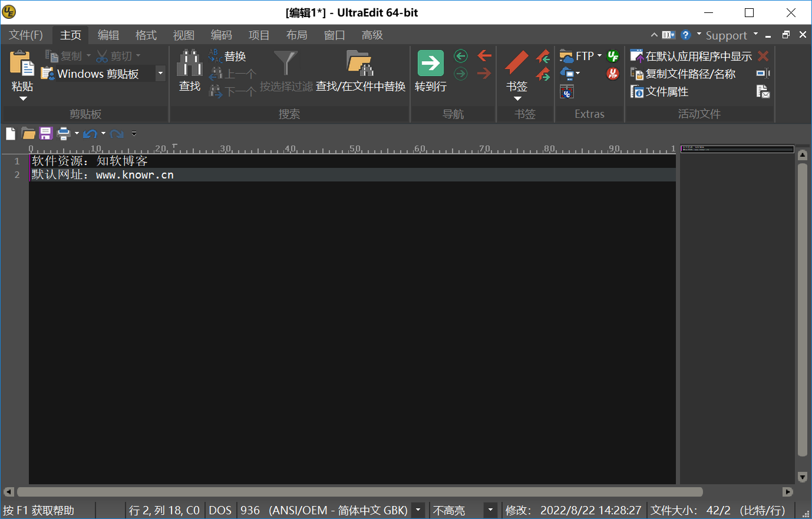812x519 pixels.
Task: Click in line 2 text www.knowr.cn
Action: pyautogui.click(x=135, y=175)
